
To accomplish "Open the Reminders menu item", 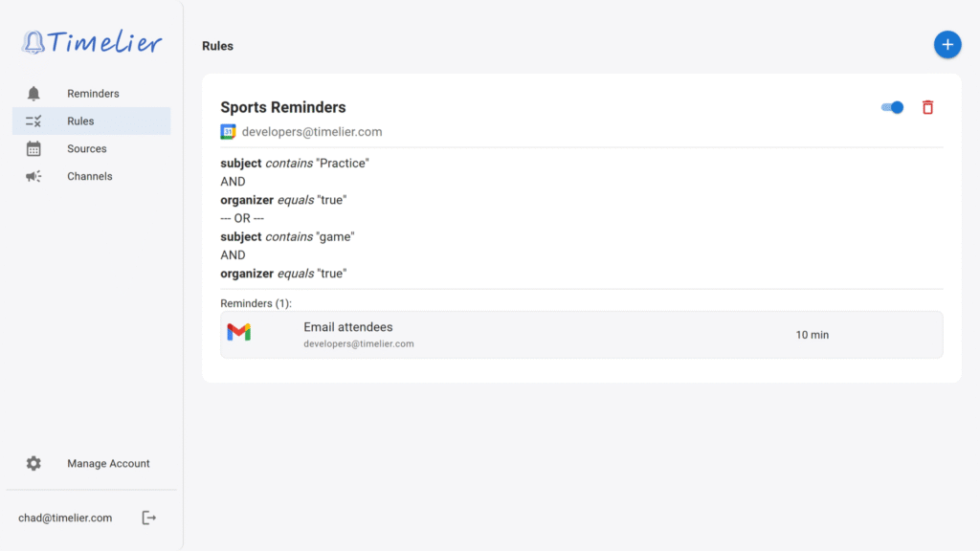I will point(93,94).
